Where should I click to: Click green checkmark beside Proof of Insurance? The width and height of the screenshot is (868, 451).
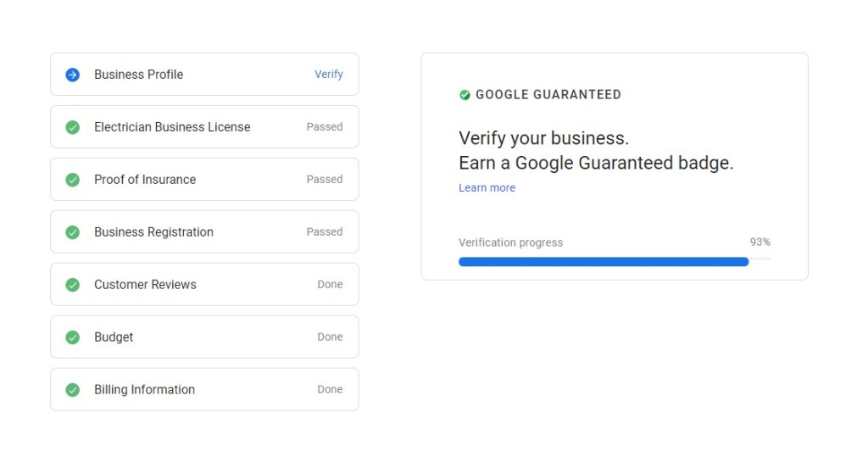pos(73,180)
